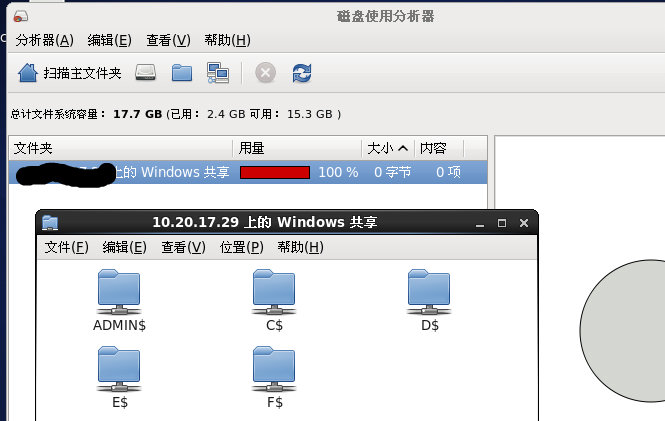Click the 17.7 GB total capacity text
Screen dimensions: 665x421
[137, 114]
